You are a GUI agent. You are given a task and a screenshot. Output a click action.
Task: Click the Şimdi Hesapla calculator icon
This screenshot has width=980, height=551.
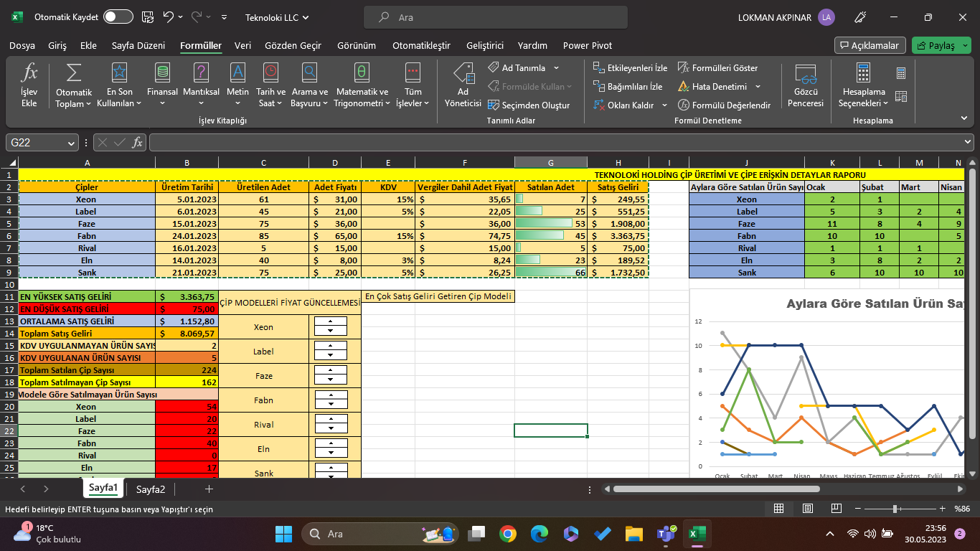(901, 73)
